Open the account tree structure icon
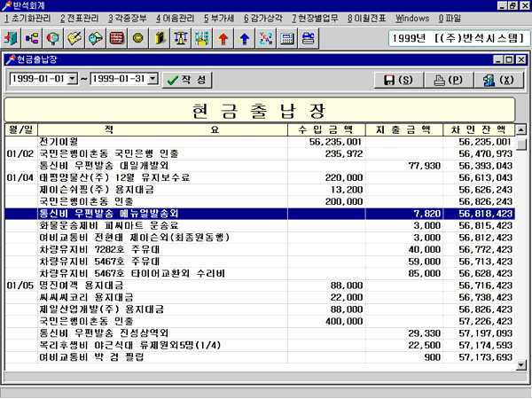Screen dimensions: 532x399 (x=32, y=38)
